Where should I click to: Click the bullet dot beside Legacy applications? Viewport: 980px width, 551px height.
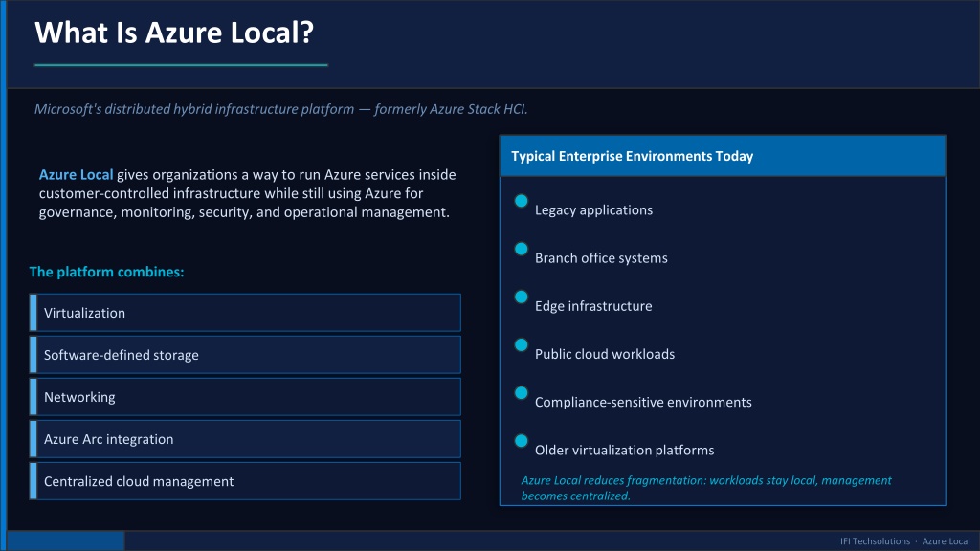pyautogui.click(x=522, y=201)
